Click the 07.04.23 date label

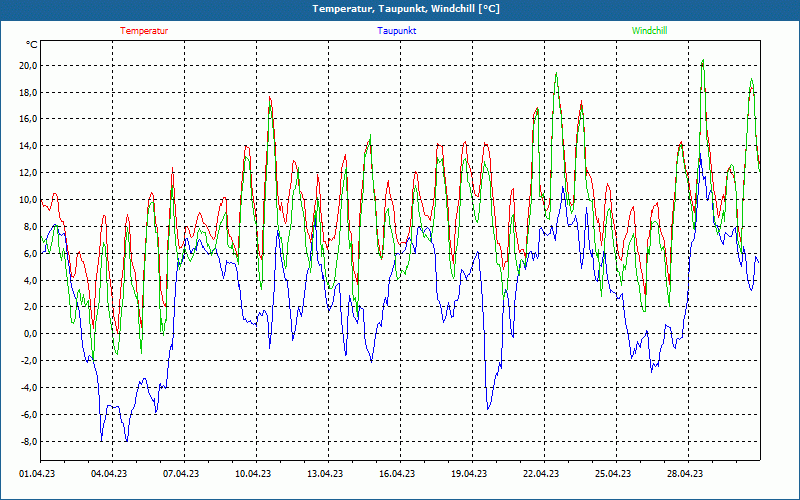pos(181,474)
